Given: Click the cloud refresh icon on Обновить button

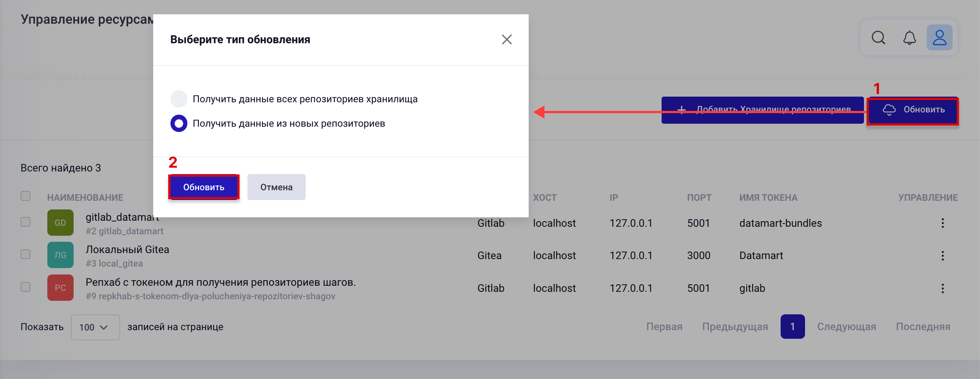Looking at the screenshot, I should pyautogui.click(x=890, y=110).
